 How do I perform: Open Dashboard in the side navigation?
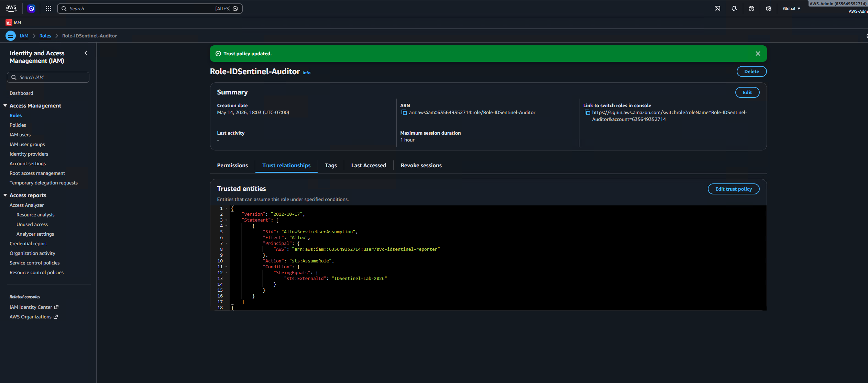pos(21,93)
